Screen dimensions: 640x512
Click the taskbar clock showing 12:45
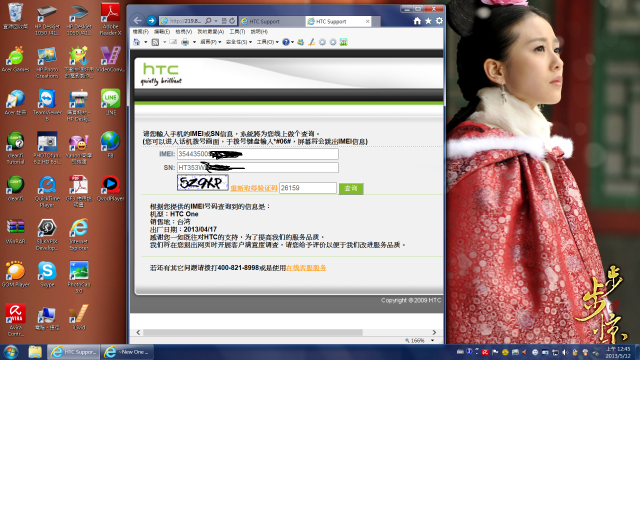pyautogui.click(x=618, y=352)
